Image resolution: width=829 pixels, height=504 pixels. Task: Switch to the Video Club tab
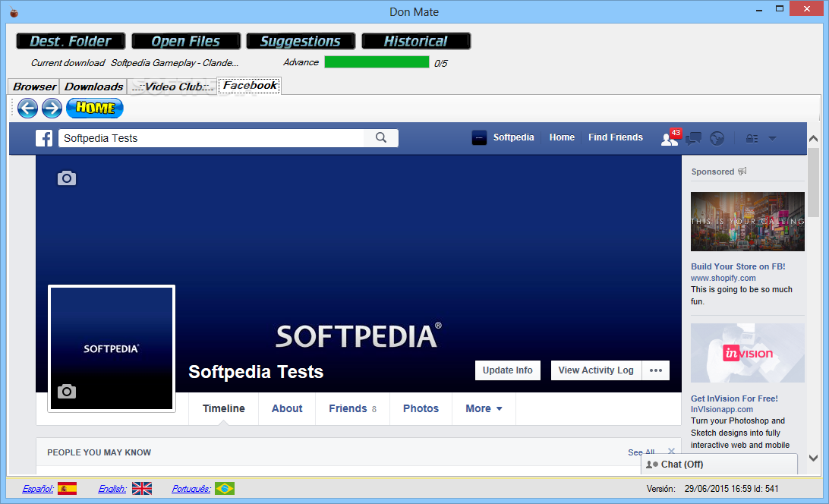tap(172, 87)
